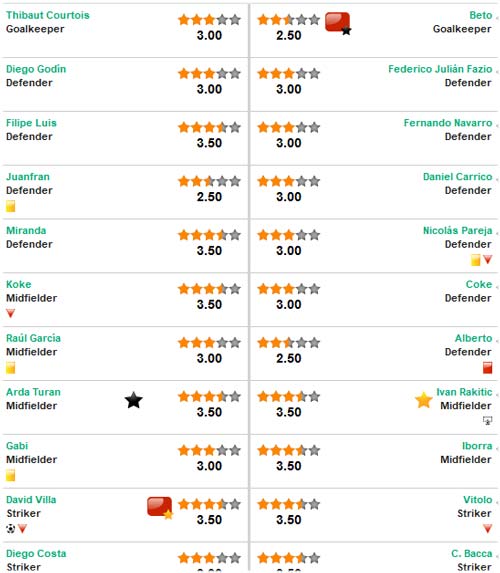This screenshot has width=500, height=573.
Task: Click Koke's red substitution arrow
Action: [11, 313]
